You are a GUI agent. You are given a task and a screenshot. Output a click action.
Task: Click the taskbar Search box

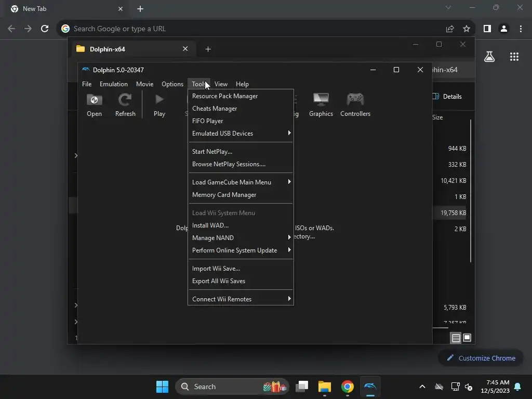[x=232, y=387]
